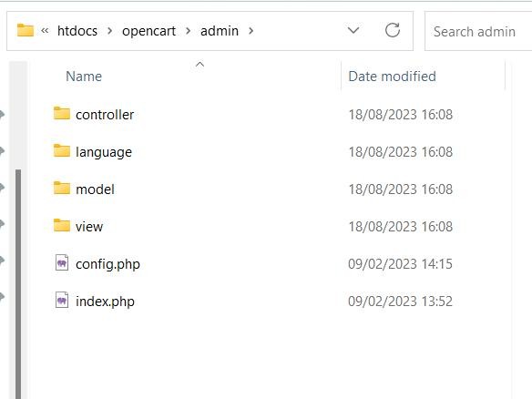Click the controller folder icon
This screenshot has height=399, width=532.
(x=62, y=113)
